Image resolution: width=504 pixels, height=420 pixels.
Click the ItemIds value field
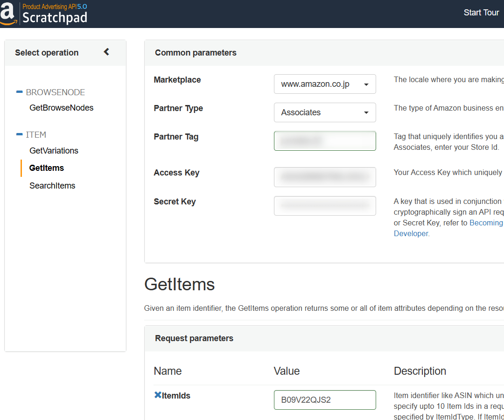(x=325, y=400)
